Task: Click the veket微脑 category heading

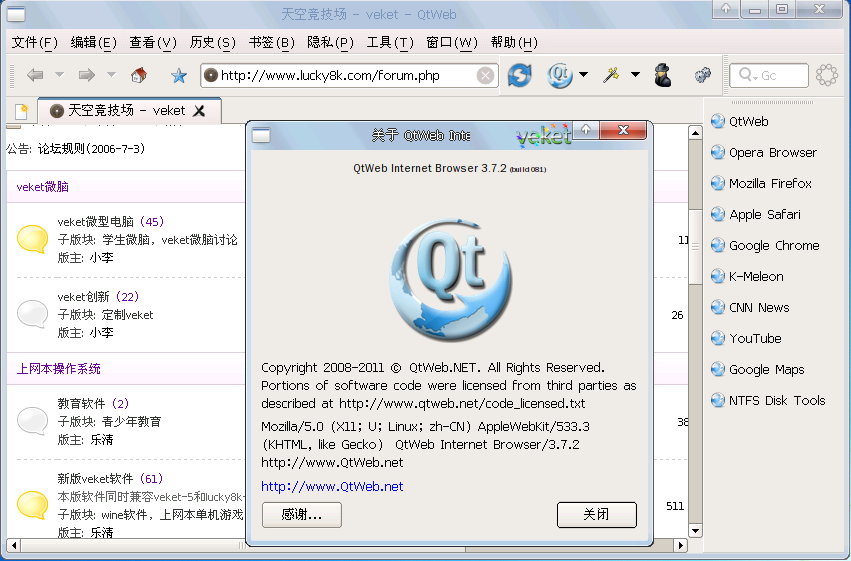Action: (x=43, y=187)
